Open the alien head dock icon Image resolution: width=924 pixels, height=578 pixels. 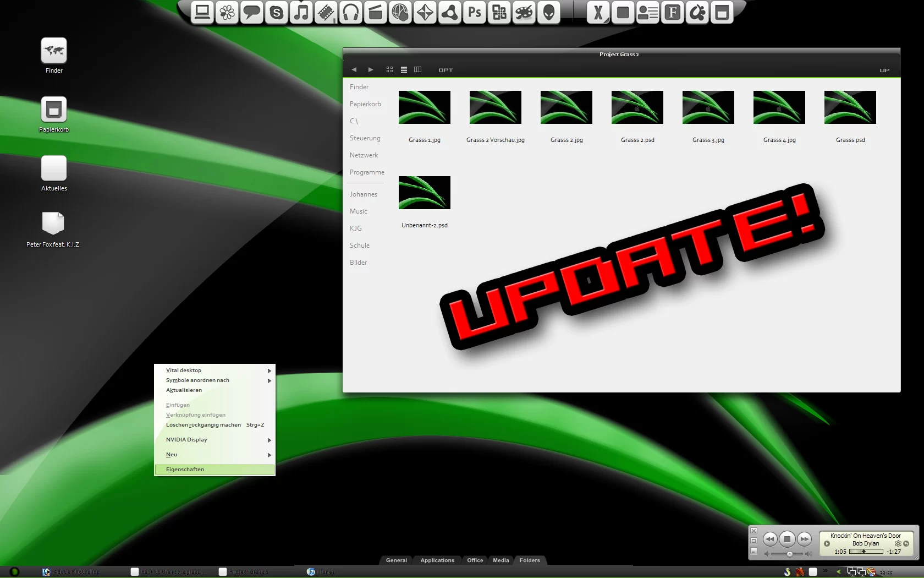point(549,12)
